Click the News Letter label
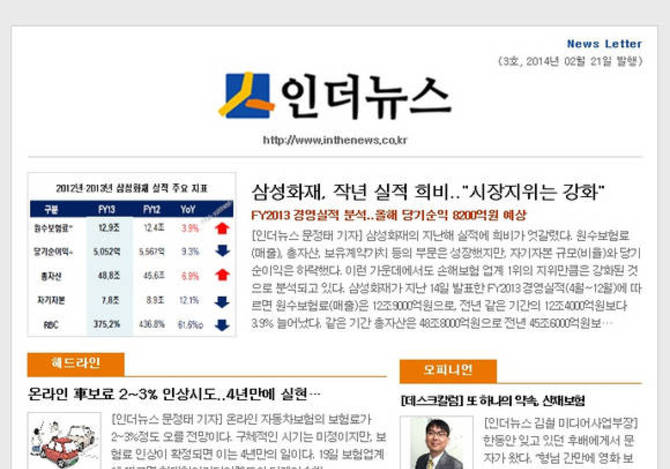Image resolution: width=670 pixels, height=469 pixels. [604, 44]
